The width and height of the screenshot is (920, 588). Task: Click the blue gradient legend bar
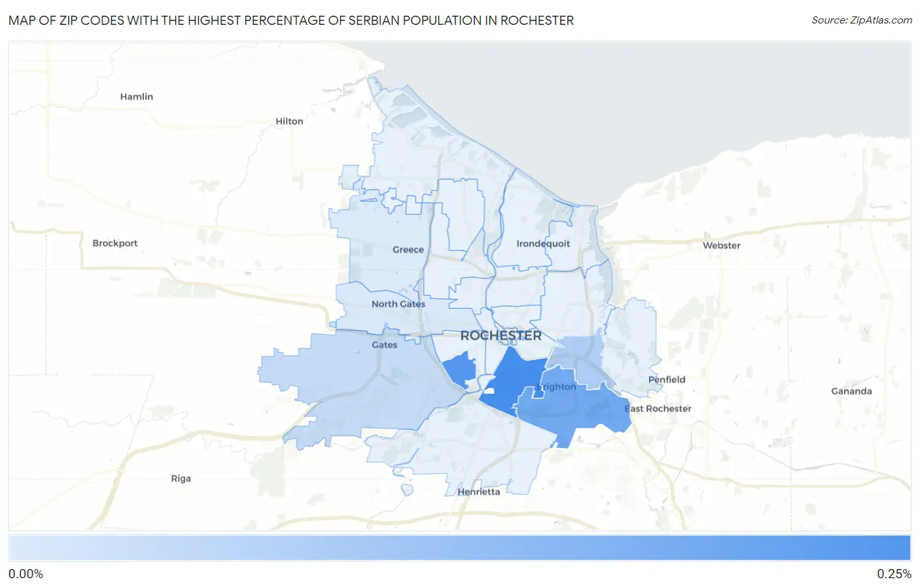click(x=460, y=548)
